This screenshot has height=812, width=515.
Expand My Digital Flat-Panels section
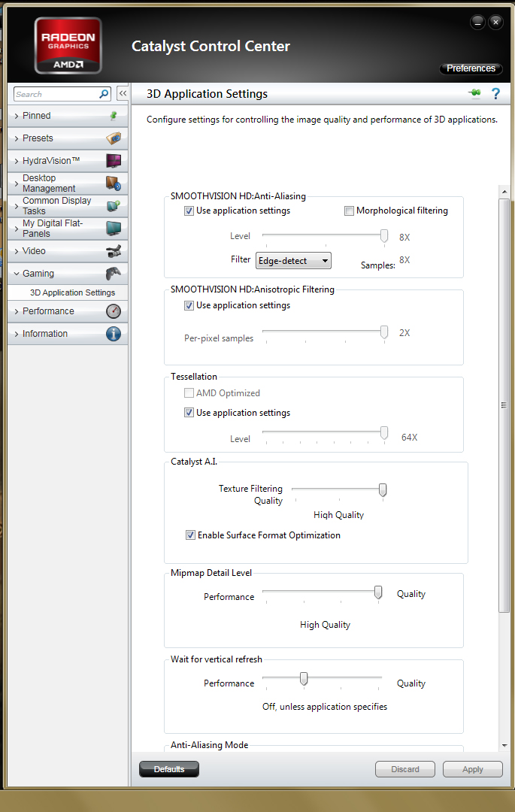click(x=17, y=229)
